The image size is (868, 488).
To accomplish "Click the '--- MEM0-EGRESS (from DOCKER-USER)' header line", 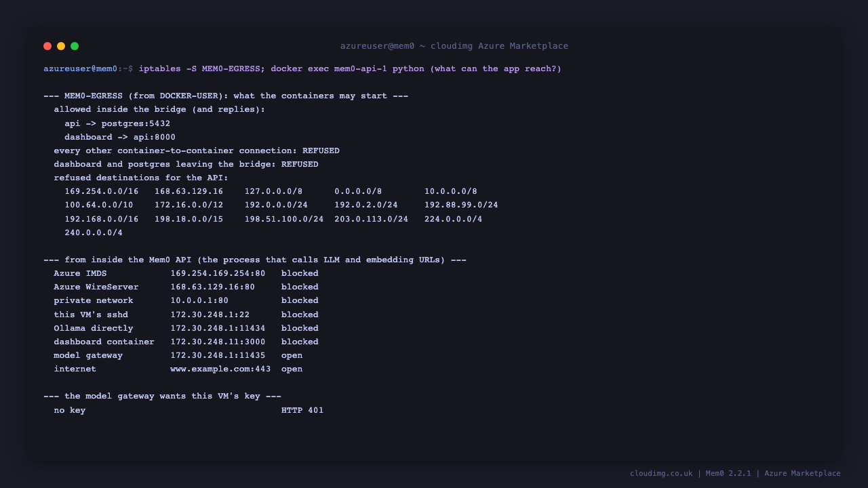I will click(x=226, y=96).
